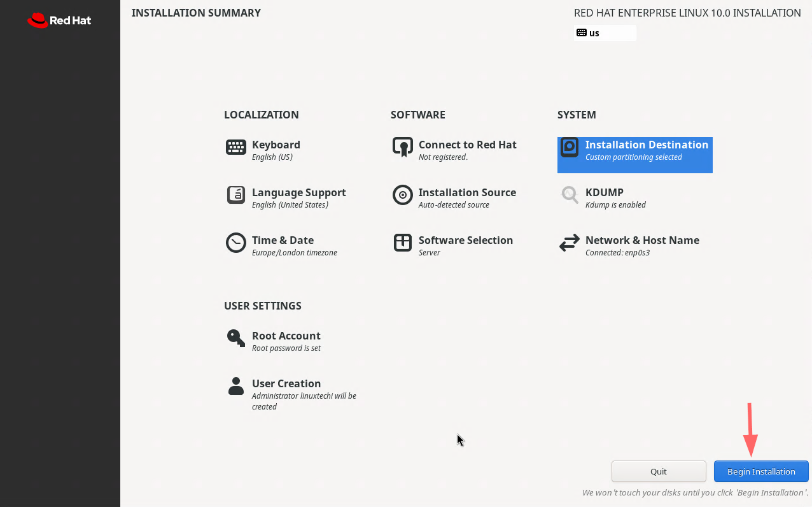Open Connect to Red Hat label

[x=468, y=145]
